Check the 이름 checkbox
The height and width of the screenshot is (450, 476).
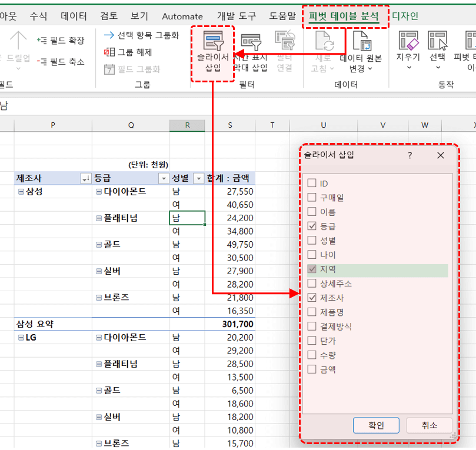pyautogui.click(x=312, y=212)
